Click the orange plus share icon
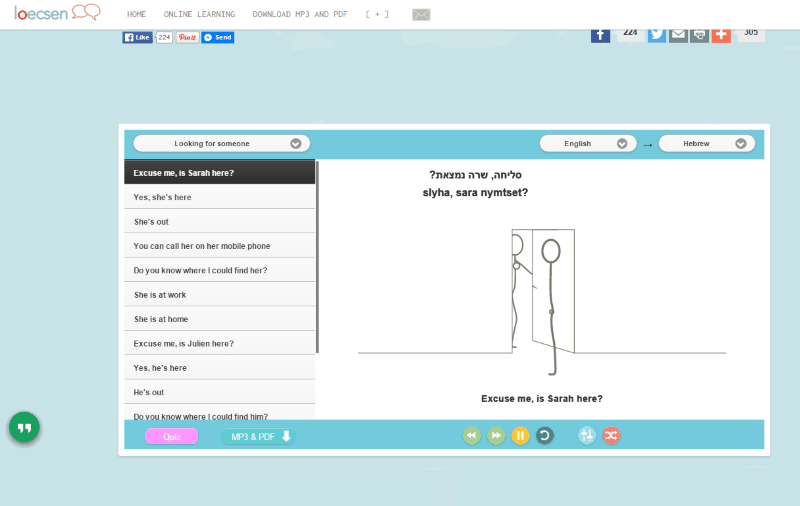The height and width of the screenshot is (506, 800). click(721, 35)
